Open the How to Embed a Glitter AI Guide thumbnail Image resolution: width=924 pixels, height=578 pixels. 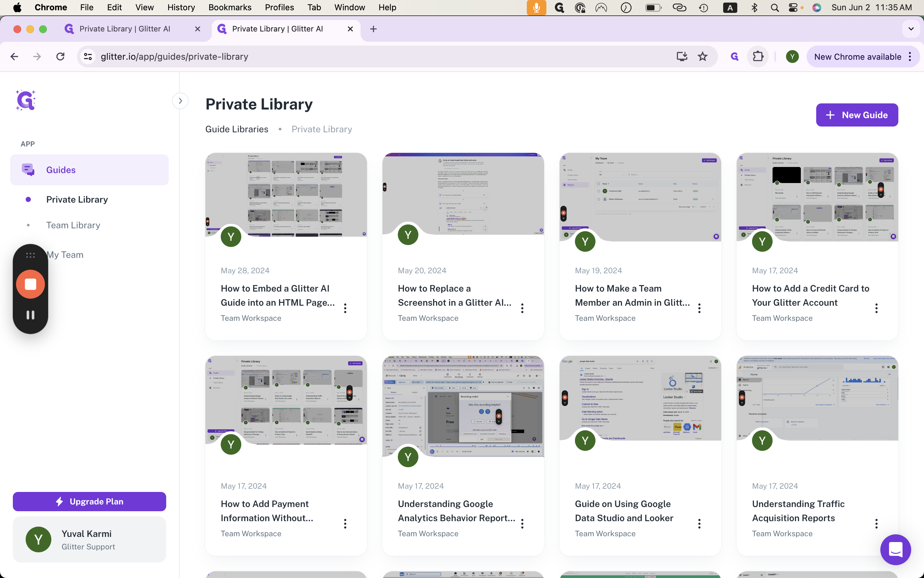pyautogui.click(x=286, y=195)
